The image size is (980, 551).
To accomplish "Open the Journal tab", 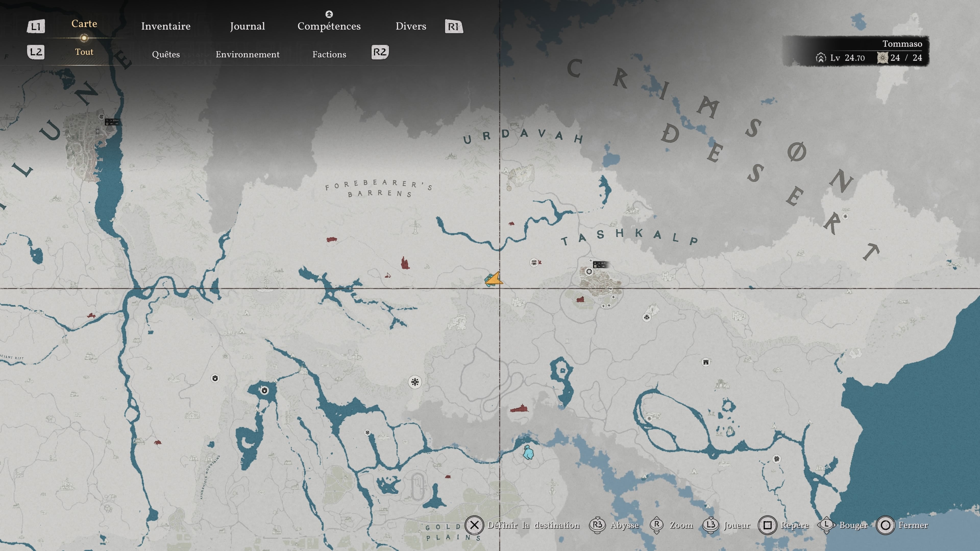I will (247, 26).
